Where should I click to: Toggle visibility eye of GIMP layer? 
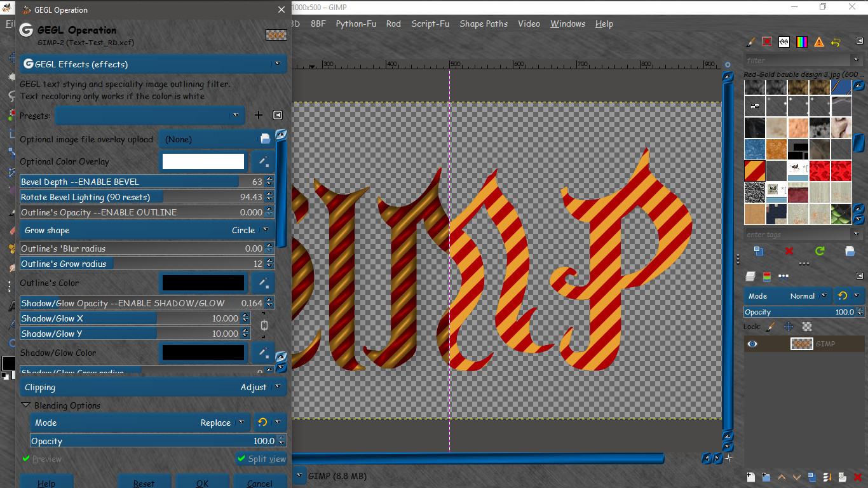pos(752,344)
